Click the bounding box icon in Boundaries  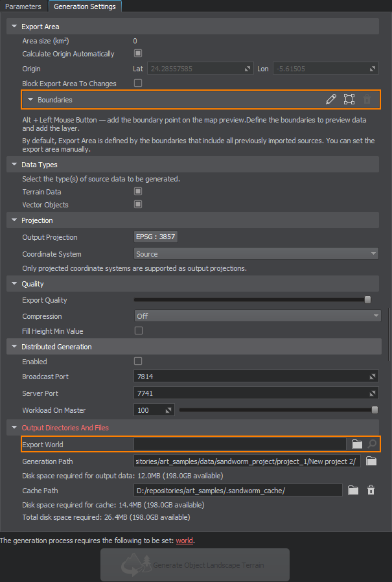click(x=349, y=99)
